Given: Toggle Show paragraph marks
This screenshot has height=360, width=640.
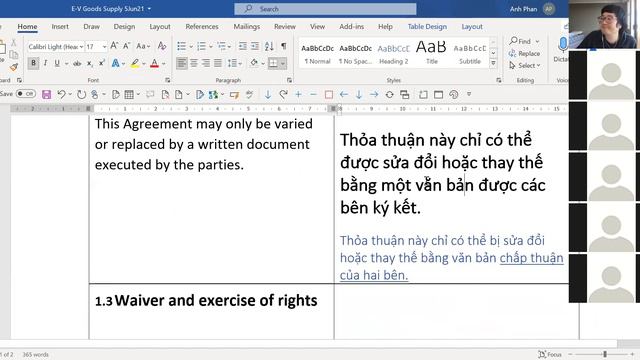Looking at the screenshot, I should pyautogui.click(x=284, y=46).
